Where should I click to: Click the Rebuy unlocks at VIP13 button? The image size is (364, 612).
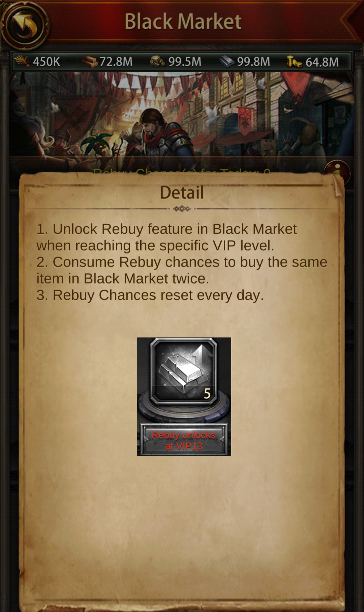click(x=184, y=441)
